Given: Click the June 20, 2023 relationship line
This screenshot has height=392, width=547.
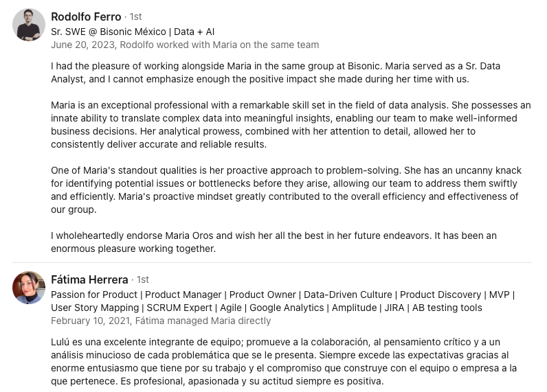Looking at the screenshot, I should 185,45.
